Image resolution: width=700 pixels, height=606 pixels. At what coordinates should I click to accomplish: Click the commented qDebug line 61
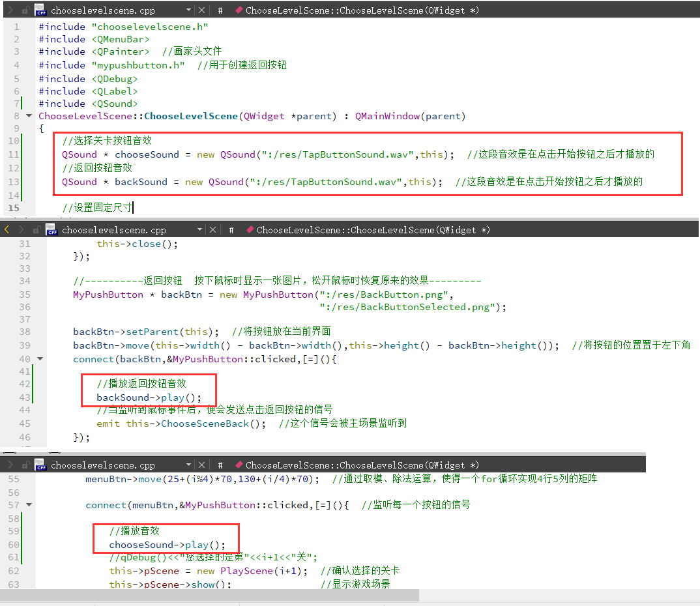point(213,557)
